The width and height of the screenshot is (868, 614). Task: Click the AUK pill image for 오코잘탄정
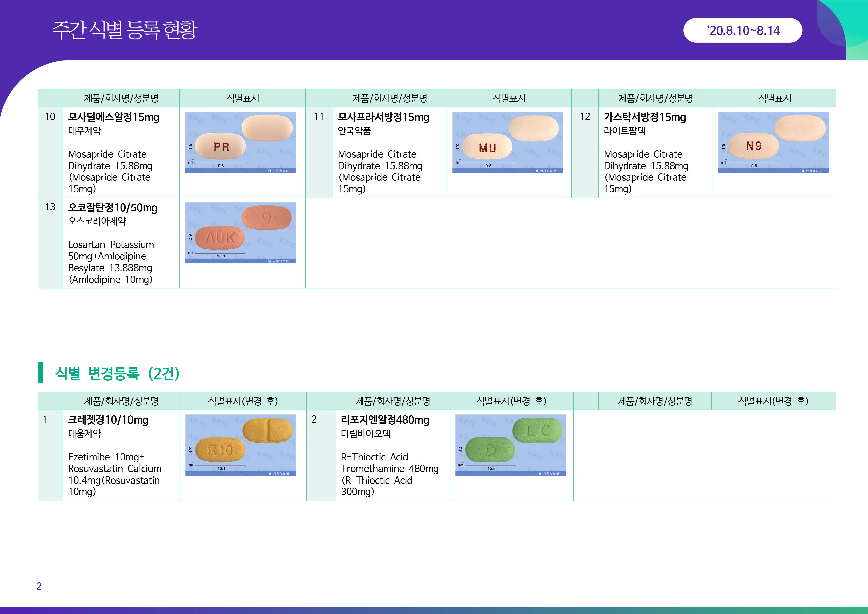(x=240, y=233)
